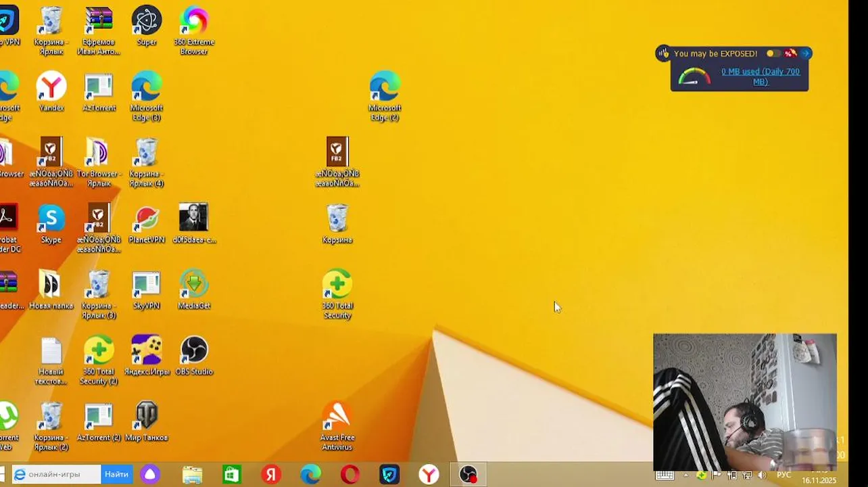Open AzTorrent (2) desktop shortcut
The width and height of the screenshot is (868, 487).
tap(99, 421)
